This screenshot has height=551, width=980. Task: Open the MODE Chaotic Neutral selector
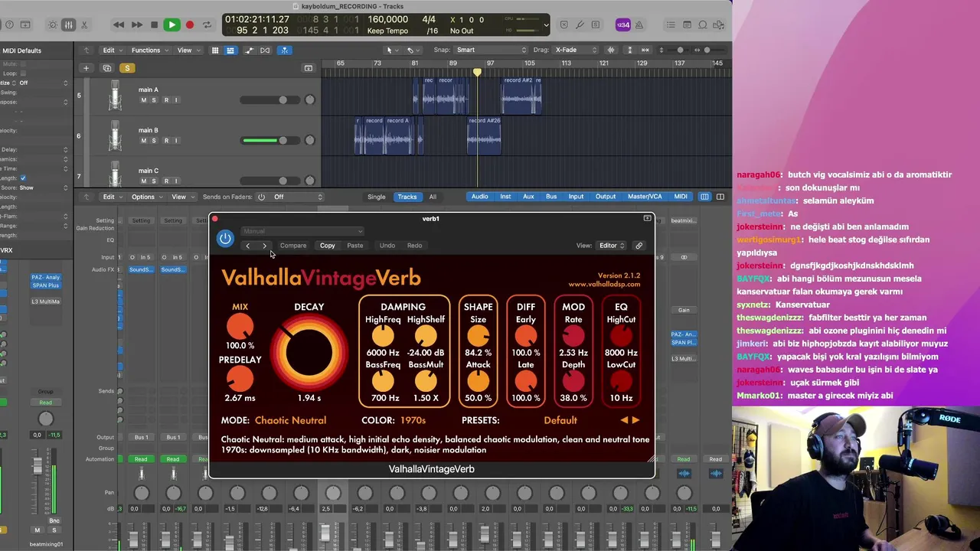pos(290,420)
